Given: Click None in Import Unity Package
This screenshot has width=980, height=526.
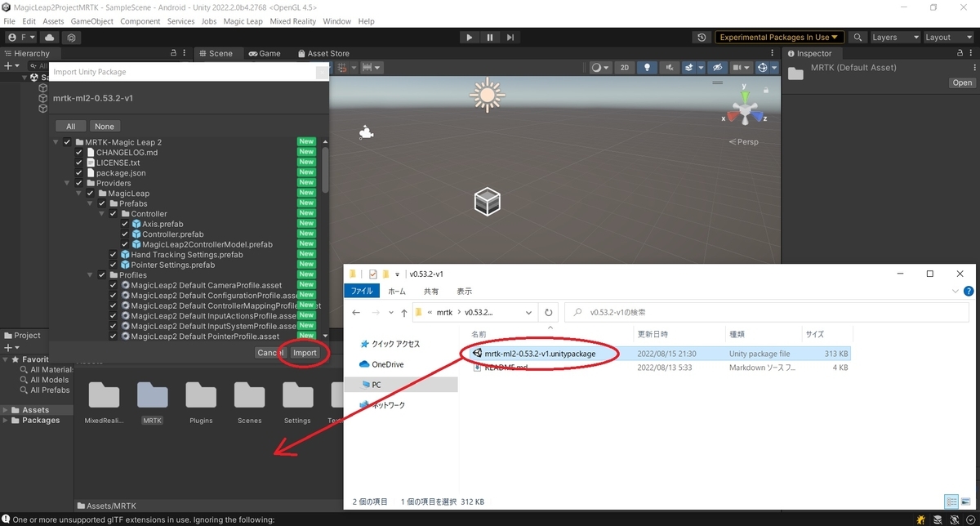Looking at the screenshot, I should 104,127.
